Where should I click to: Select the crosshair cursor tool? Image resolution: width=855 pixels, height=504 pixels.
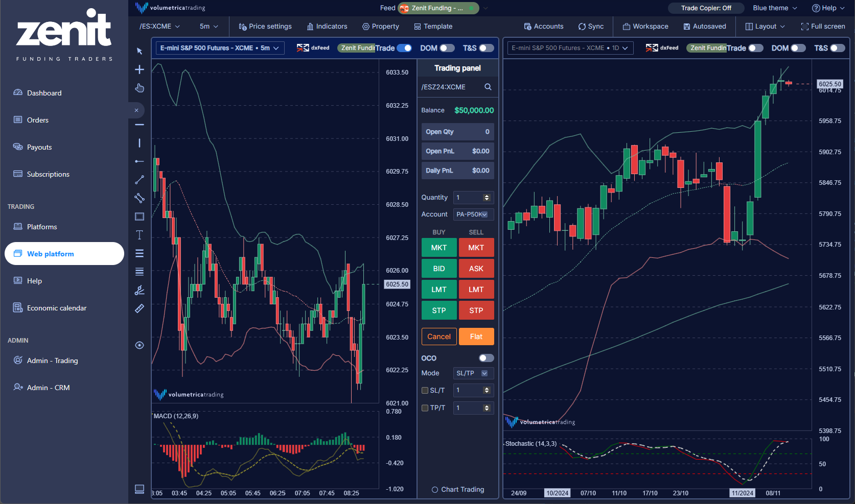click(x=139, y=69)
